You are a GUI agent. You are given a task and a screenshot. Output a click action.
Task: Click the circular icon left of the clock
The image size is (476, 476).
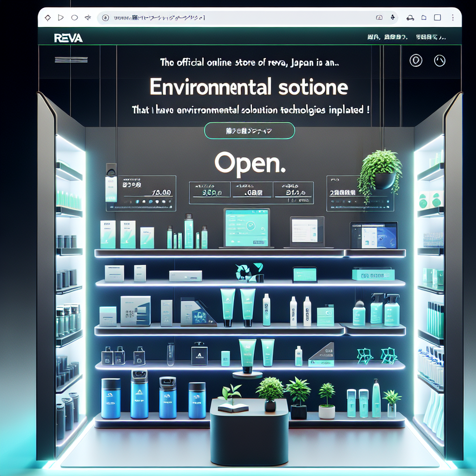(x=415, y=60)
